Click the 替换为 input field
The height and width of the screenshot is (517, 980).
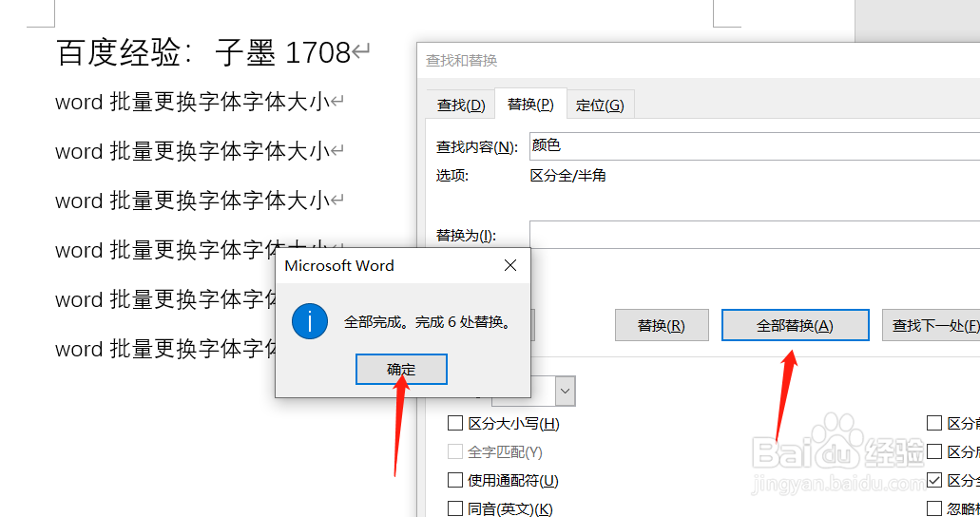coord(755,235)
